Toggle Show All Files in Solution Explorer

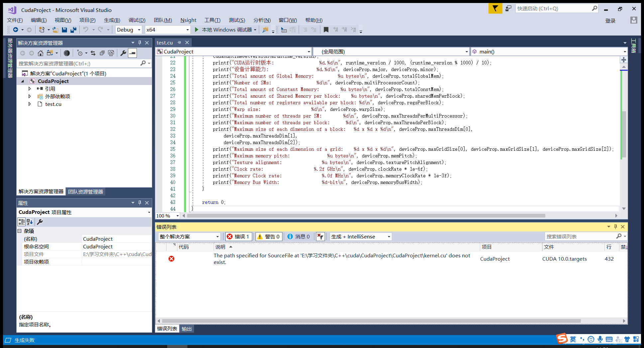tap(111, 53)
